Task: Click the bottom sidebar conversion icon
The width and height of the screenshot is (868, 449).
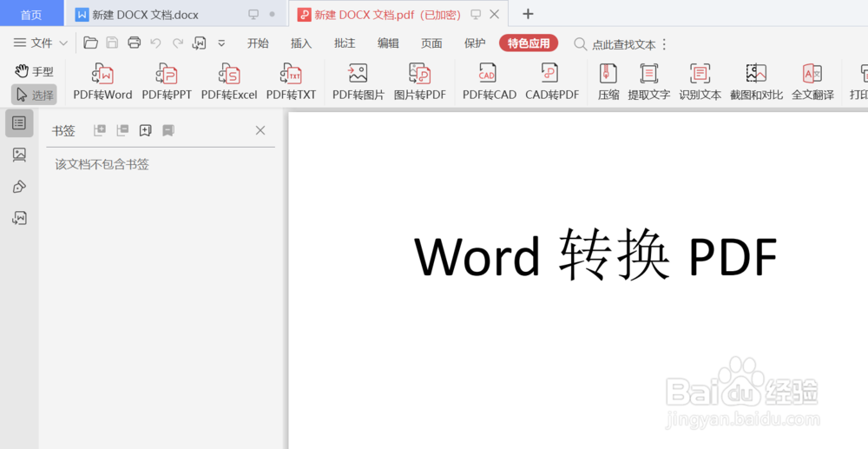Action: click(19, 218)
